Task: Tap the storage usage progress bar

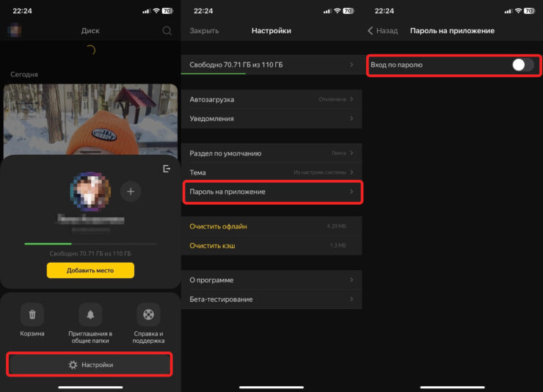Action: click(x=90, y=243)
